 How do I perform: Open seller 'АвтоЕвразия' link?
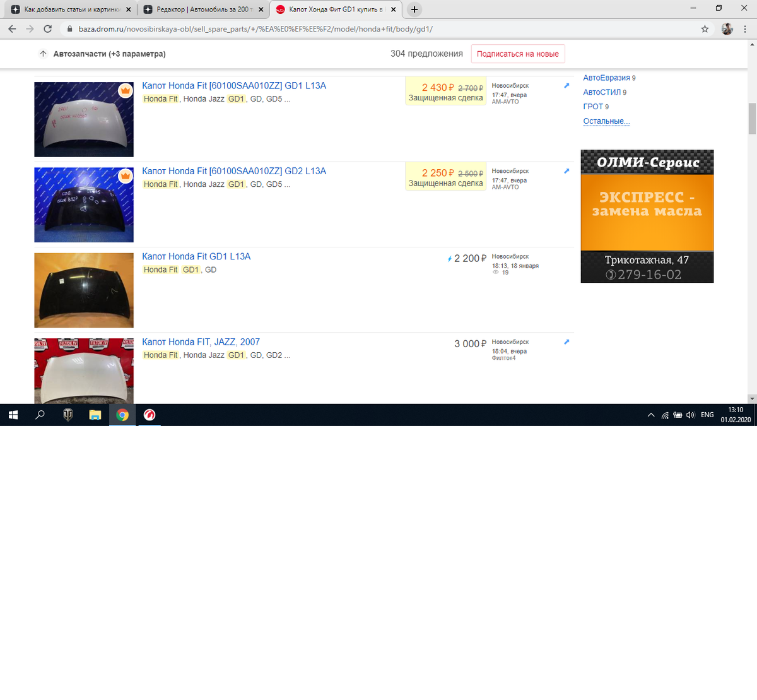point(606,78)
